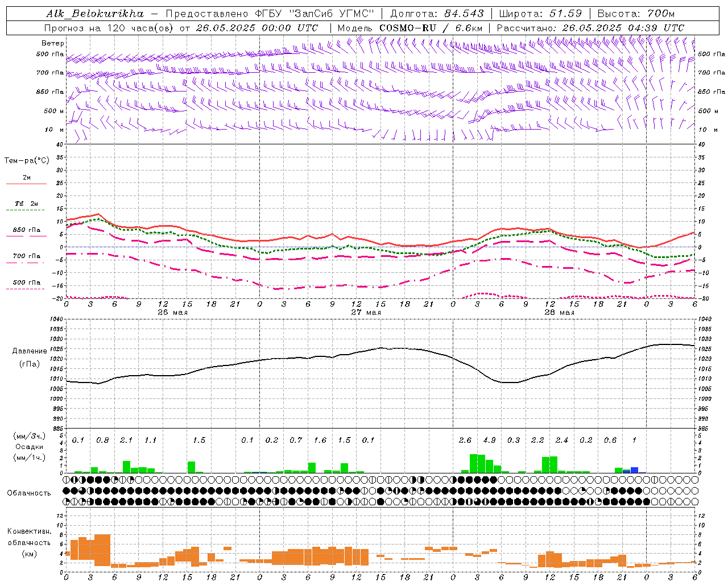Click the (гПа) unit under Давление
The height and width of the screenshot is (582, 728).
[30, 364]
